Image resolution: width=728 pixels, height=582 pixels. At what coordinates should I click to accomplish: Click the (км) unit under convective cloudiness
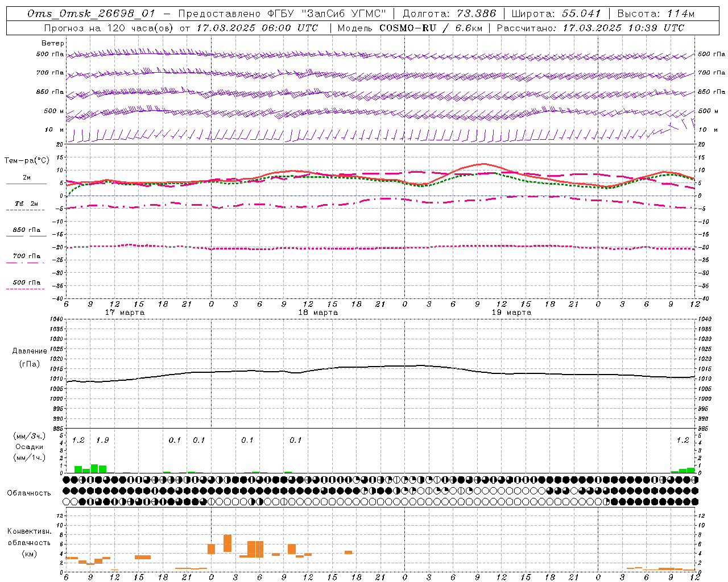30,554
